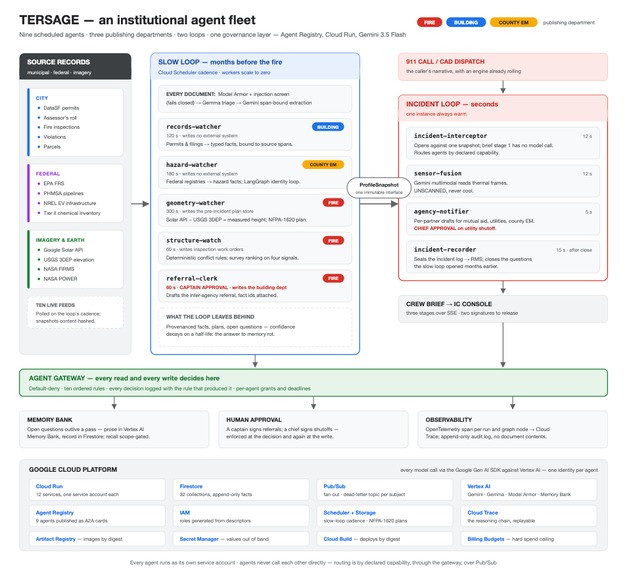627x573 pixels.
Task: Open the Cloud Run link
Action: (x=49, y=486)
